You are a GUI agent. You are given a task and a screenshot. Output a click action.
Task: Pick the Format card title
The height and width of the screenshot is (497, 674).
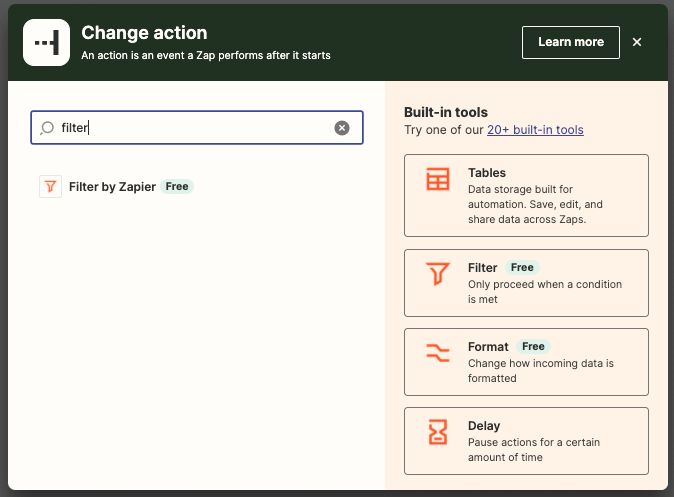tap(488, 347)
